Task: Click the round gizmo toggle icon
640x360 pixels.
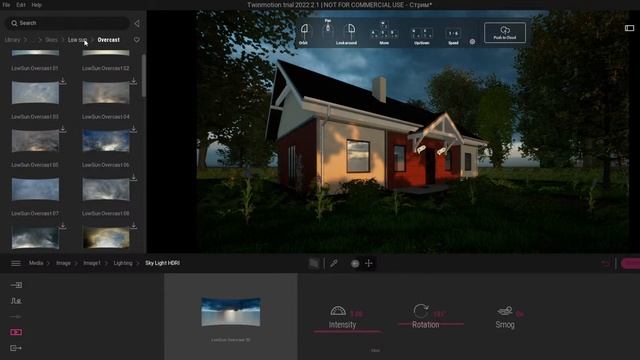Action: tap(355, 264)
